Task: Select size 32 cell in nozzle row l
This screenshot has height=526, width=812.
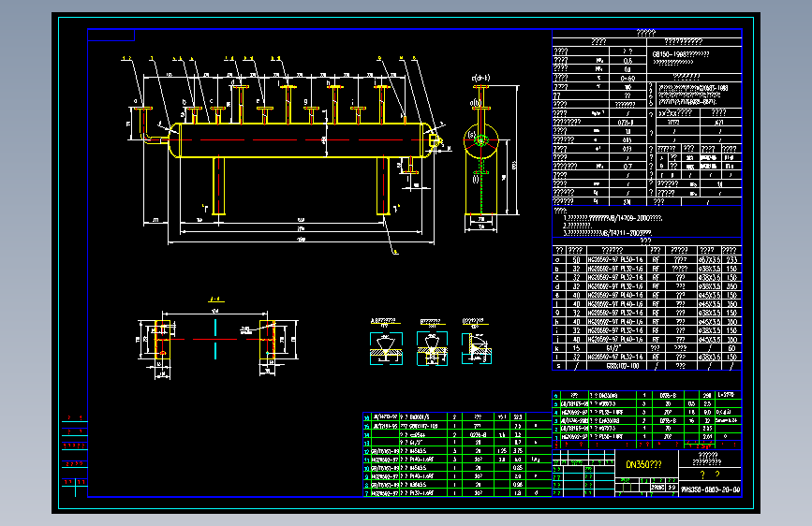Action: pyautogui.click(x=576, y=357)
